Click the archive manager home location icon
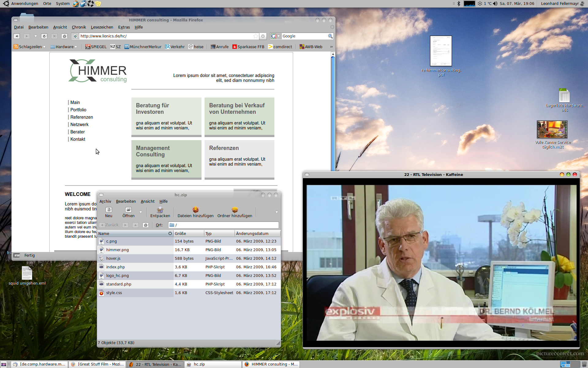 click(x=146, y=225)
